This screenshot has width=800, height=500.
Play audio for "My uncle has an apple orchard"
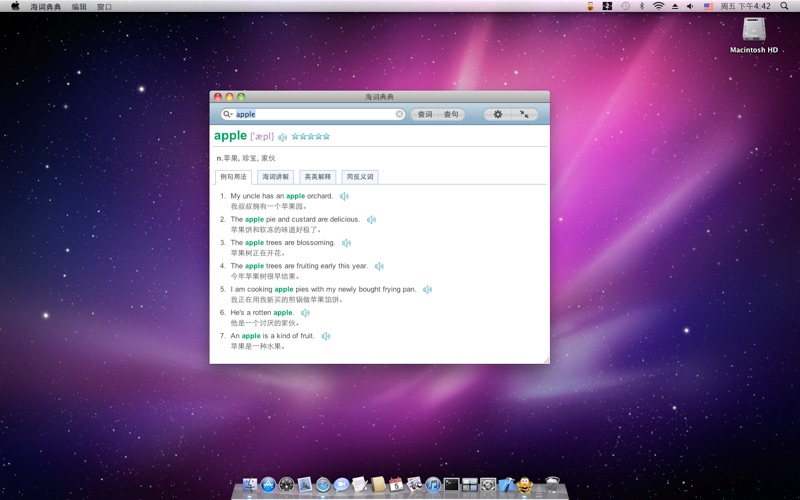coord(344,196)
